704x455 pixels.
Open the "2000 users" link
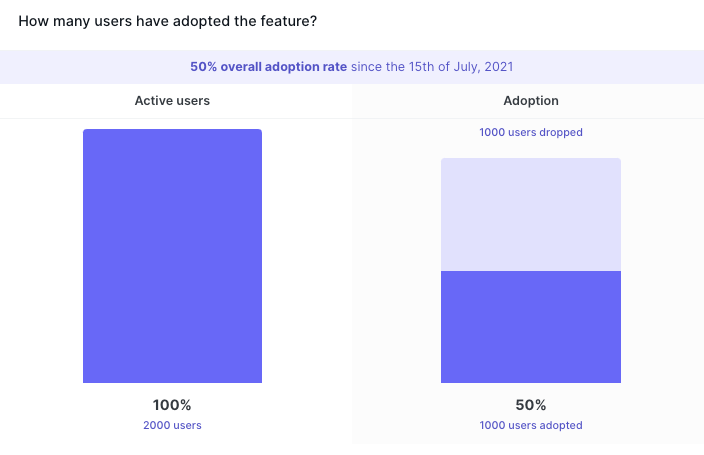tap(172, 425)
